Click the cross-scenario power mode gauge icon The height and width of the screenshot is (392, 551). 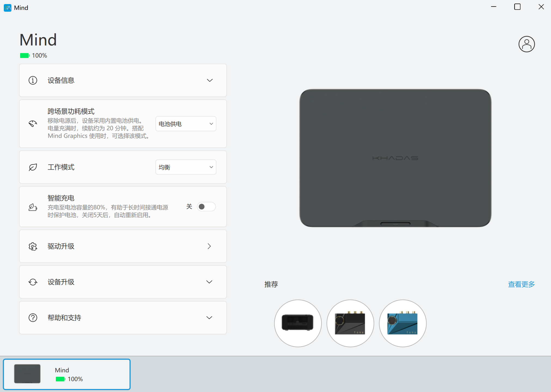click(x=33, y=124)
